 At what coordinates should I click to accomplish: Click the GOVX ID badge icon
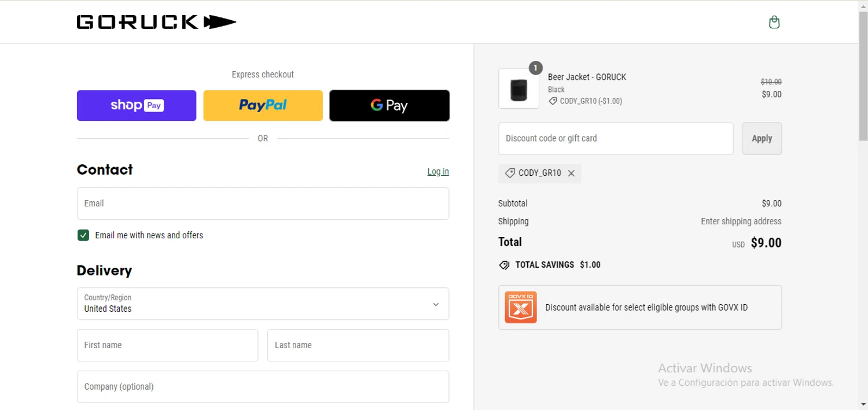[520, 307]
